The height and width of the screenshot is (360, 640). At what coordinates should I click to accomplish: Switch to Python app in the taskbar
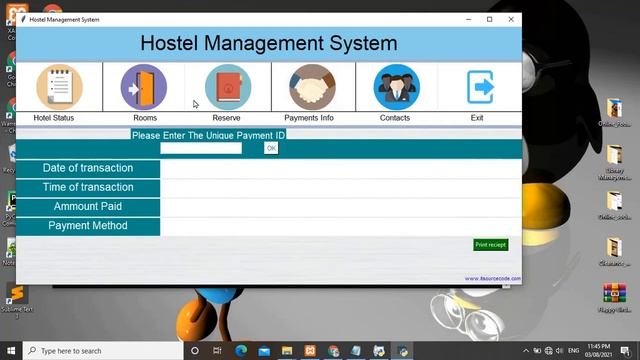click(402, 351)
